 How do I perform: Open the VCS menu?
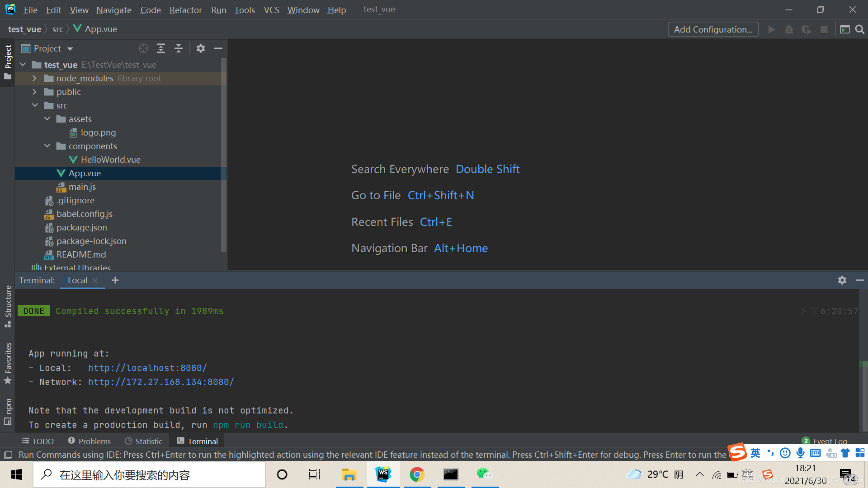pos(271,9)
